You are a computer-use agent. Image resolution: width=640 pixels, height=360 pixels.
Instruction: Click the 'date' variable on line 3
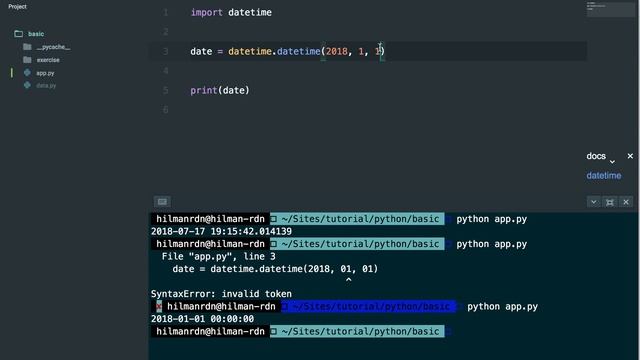[201, 51]
